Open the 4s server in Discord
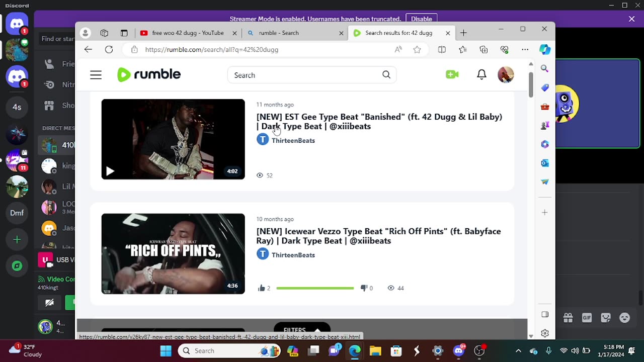This screenshot has width=644, height=362. 17,107
